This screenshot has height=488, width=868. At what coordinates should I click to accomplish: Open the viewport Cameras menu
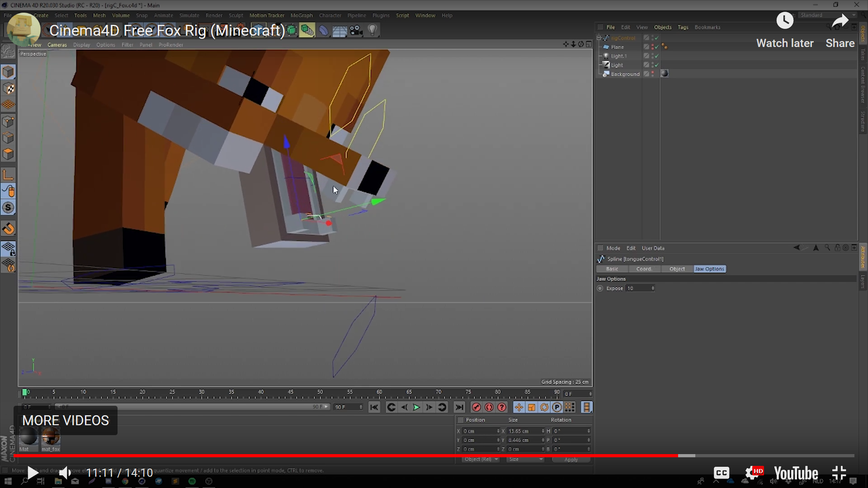pos(57,45)
